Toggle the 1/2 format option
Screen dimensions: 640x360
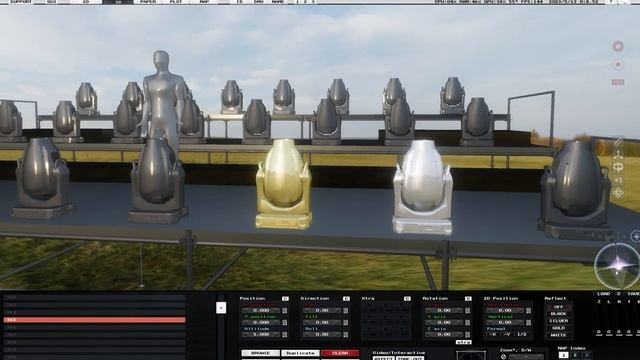point(521,334)
